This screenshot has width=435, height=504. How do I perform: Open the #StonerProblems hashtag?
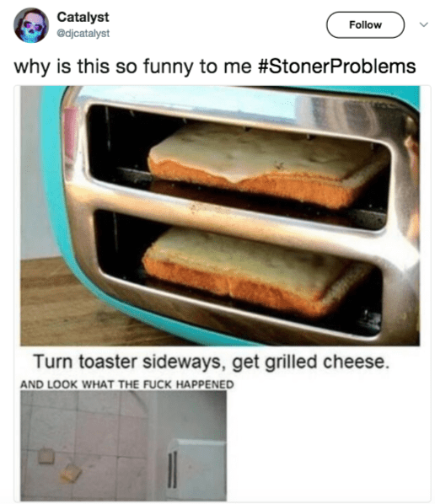click(336, 67)
